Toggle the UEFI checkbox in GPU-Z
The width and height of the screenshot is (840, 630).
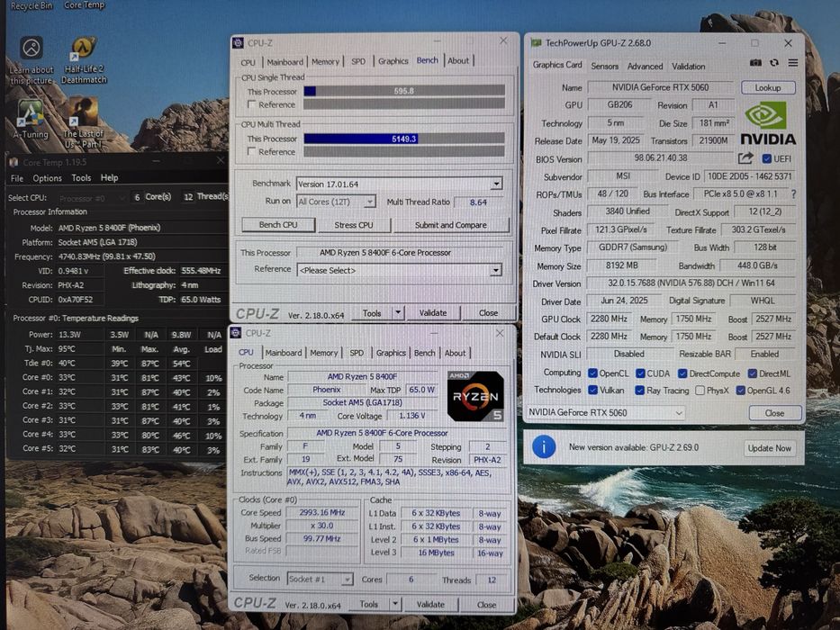point(766,158)
